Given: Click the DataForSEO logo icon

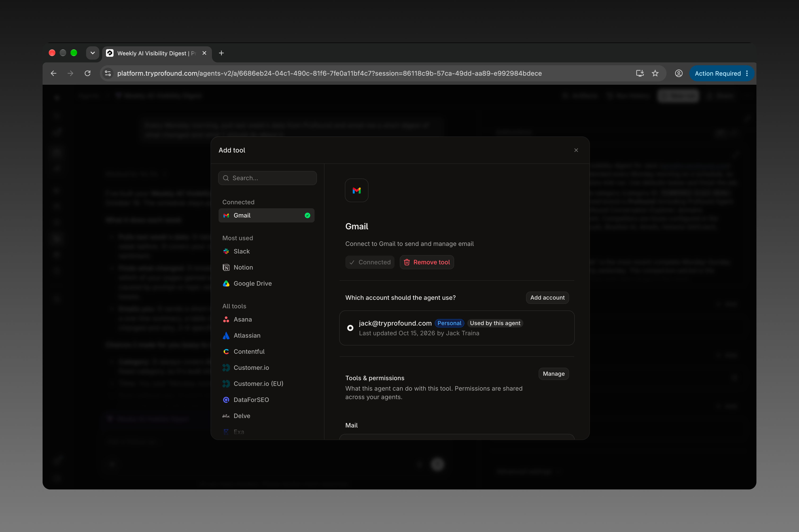Looking at the screenshot, I should click(226, 400).
